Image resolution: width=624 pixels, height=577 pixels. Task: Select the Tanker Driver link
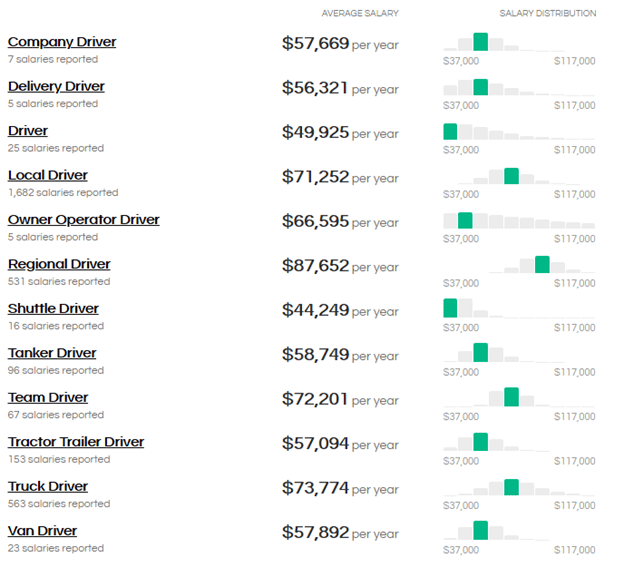tap(52, 353)
